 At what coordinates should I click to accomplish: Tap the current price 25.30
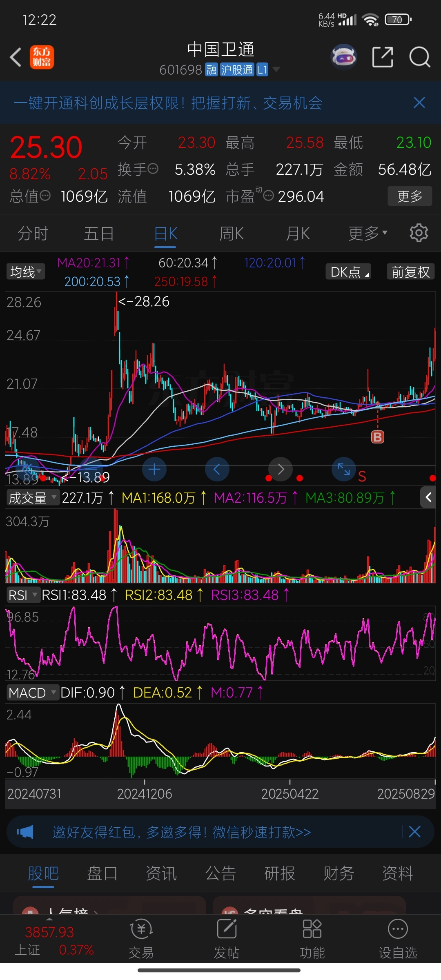[x=46, y=147]
